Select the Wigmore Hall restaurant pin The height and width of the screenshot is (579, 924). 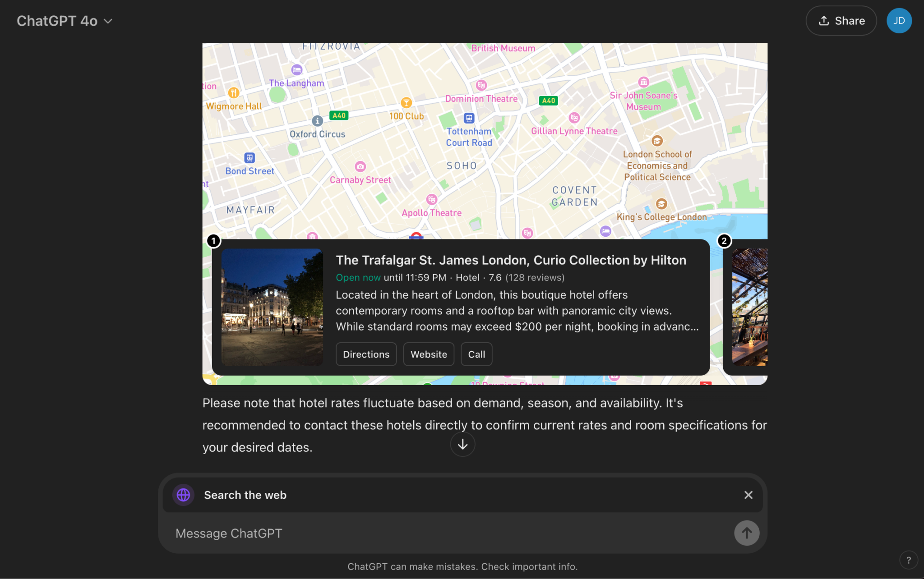pos(233,93)
